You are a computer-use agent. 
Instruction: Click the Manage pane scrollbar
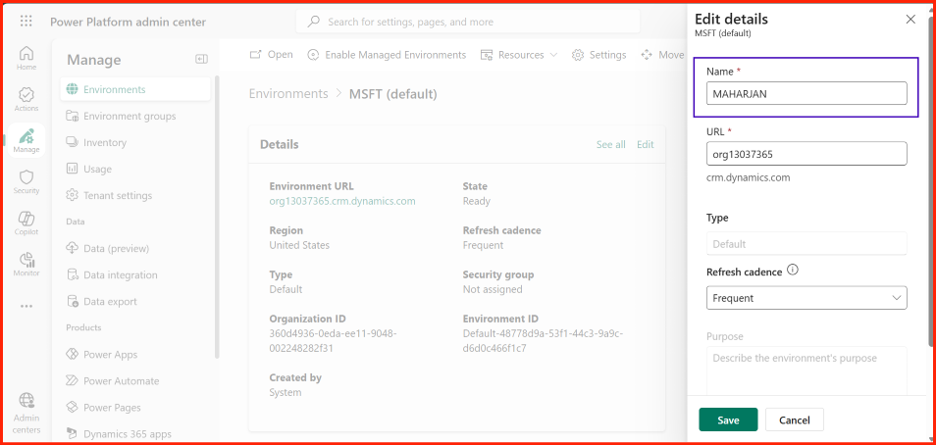[216, 217]
